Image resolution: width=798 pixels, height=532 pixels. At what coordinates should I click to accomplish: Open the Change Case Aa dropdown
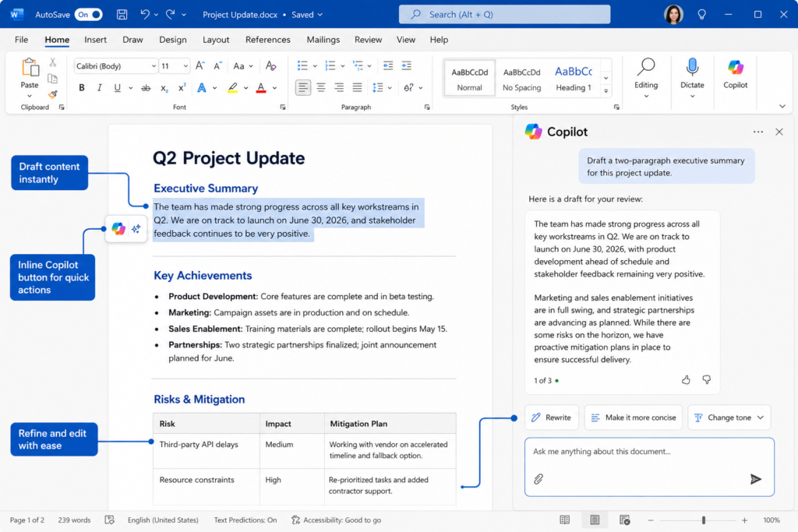coord(243,65)
